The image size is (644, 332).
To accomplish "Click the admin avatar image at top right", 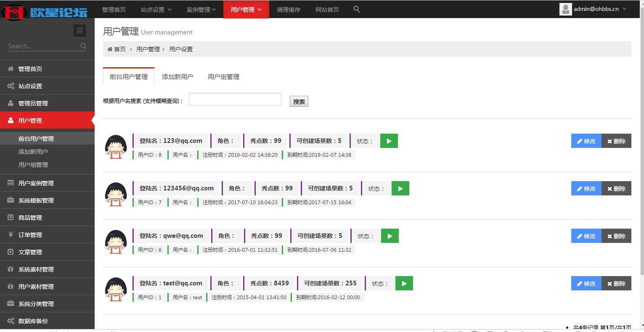I will pyautogui.click(x=565, y=9).
